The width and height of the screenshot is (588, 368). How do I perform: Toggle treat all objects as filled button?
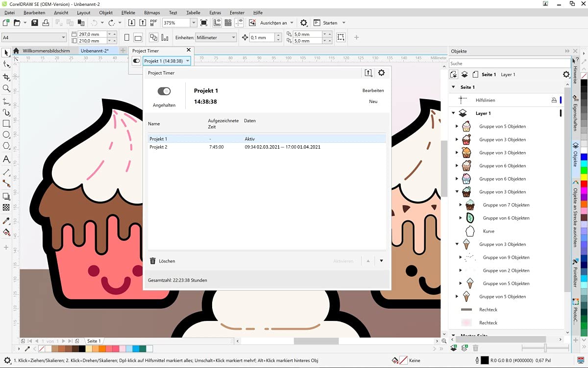[x=341, y=37]
